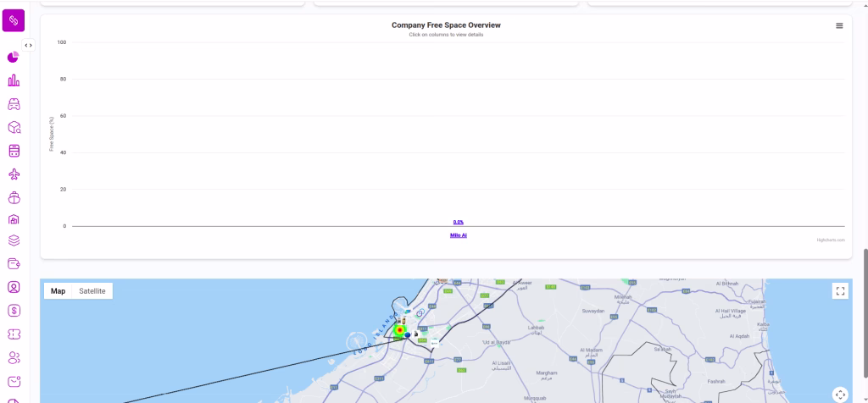Switch the map to Satellite view

(92, 290)
